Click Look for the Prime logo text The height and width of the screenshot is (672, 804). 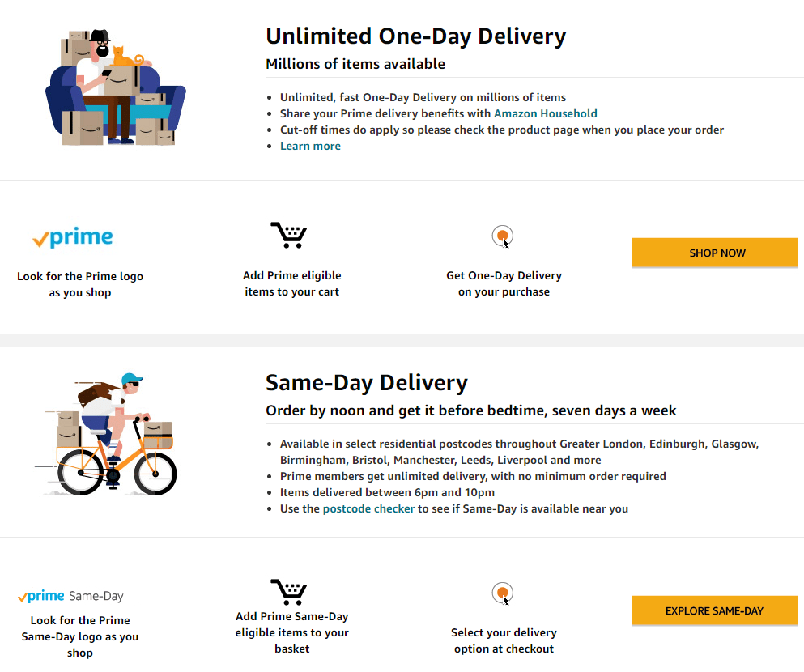click(80, 284)
